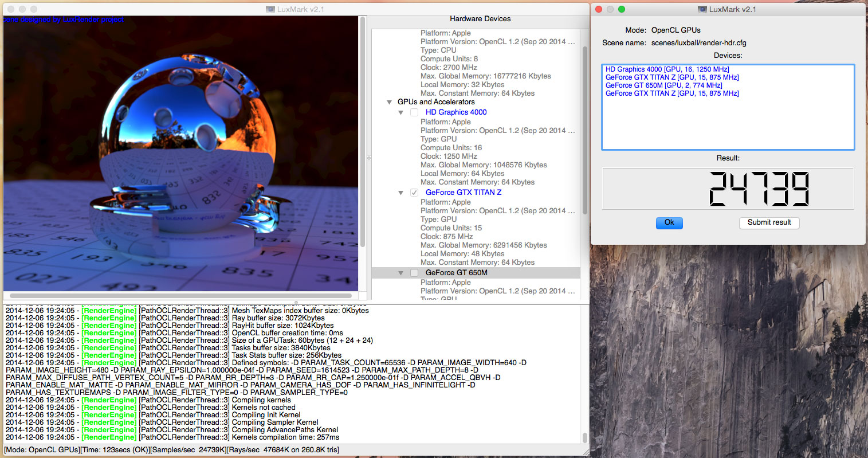This screenshot has height=458, width=868.
Task: Enable the GeForce GT 650M checkbox
Action: pyautogui.click(x=414, y=273)
